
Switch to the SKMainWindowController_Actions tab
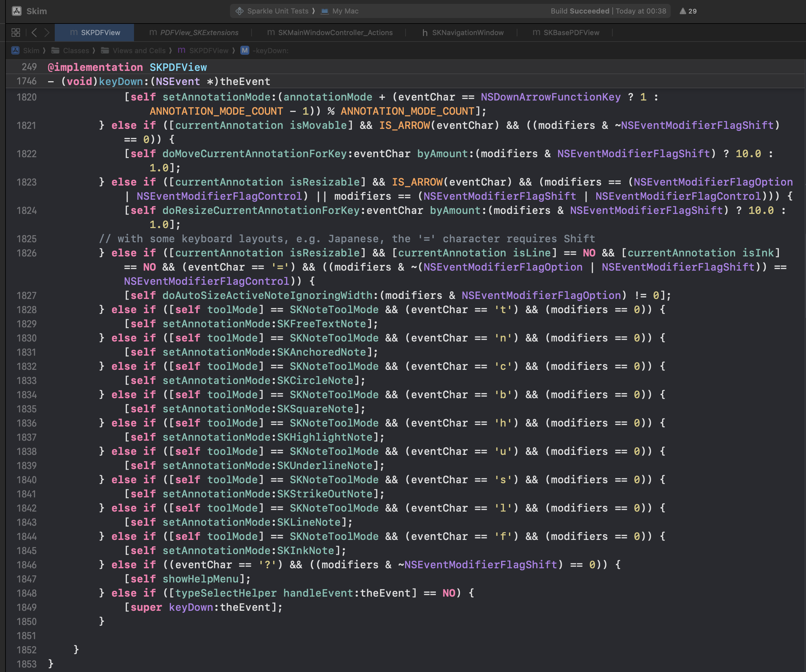click(x=335, y=33)
